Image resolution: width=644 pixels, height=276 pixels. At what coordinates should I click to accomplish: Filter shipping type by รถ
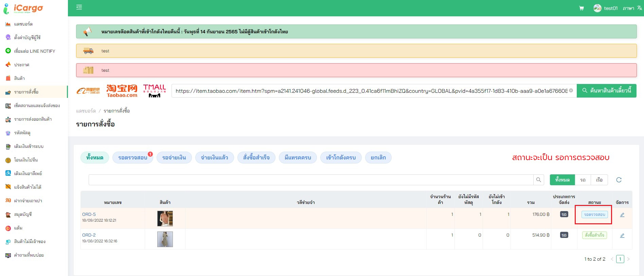coord(583,180)
